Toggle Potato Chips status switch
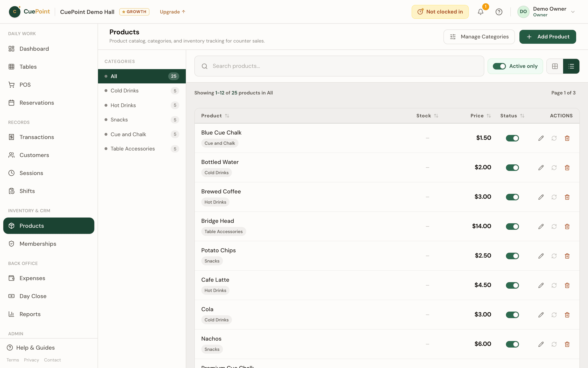Viewport: 588px width, 368px height. pyautogui.click(x=512, y=256)
